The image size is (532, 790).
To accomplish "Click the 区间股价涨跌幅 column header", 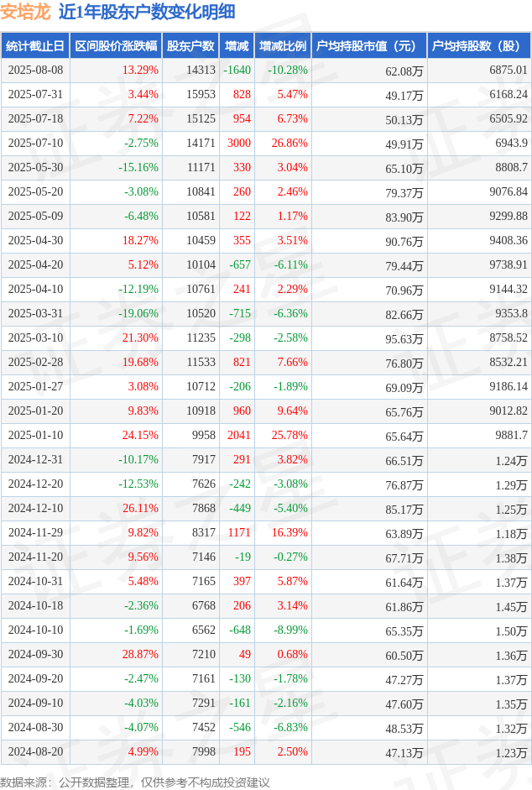I will [x=116, y=46].
